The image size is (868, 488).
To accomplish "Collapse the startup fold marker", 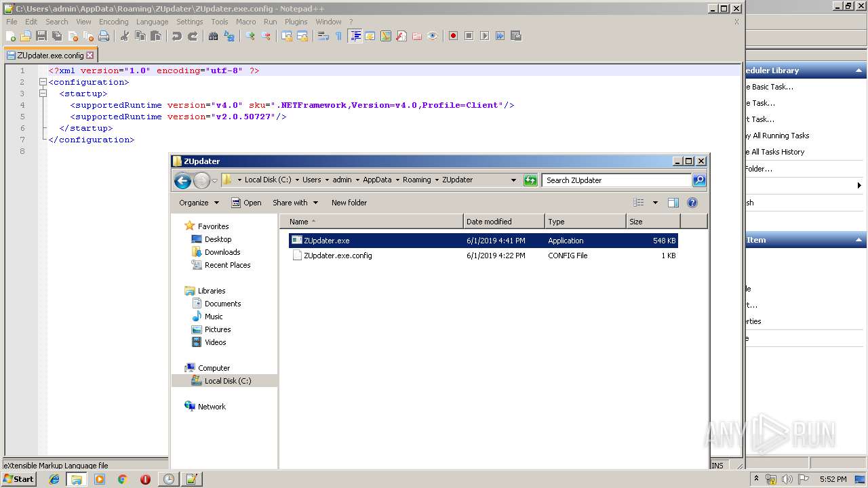I will tap(43, 94).
